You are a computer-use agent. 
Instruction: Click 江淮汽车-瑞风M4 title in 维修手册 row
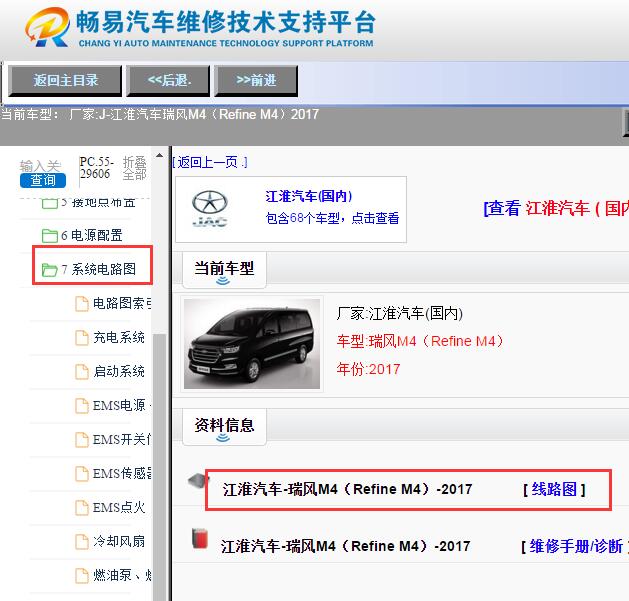pos(345,546)
